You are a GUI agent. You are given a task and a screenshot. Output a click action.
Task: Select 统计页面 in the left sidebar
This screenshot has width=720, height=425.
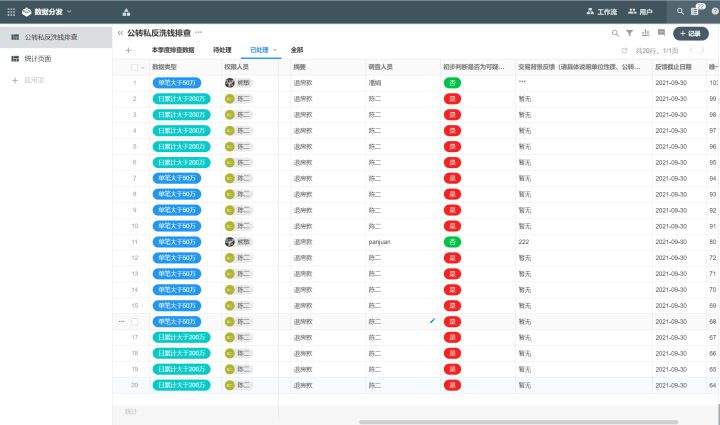click(x=38, y=59)
